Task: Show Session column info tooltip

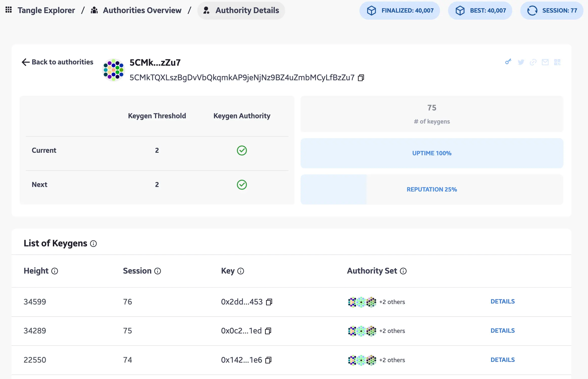Action: pos(158,271)
